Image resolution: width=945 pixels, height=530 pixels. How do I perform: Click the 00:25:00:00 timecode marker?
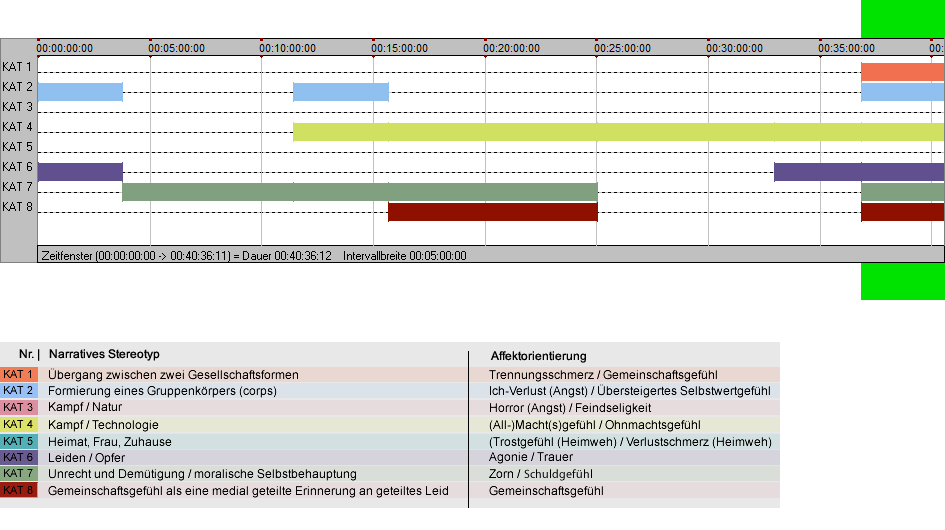tap(623, 48)
